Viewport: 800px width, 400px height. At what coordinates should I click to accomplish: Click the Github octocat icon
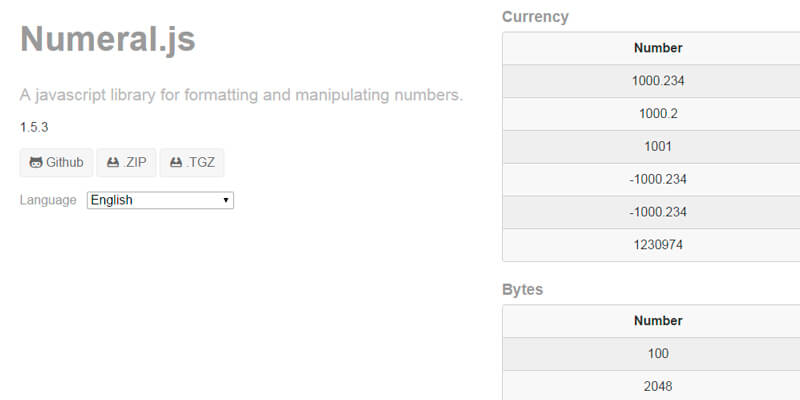(x=36, y=163)
